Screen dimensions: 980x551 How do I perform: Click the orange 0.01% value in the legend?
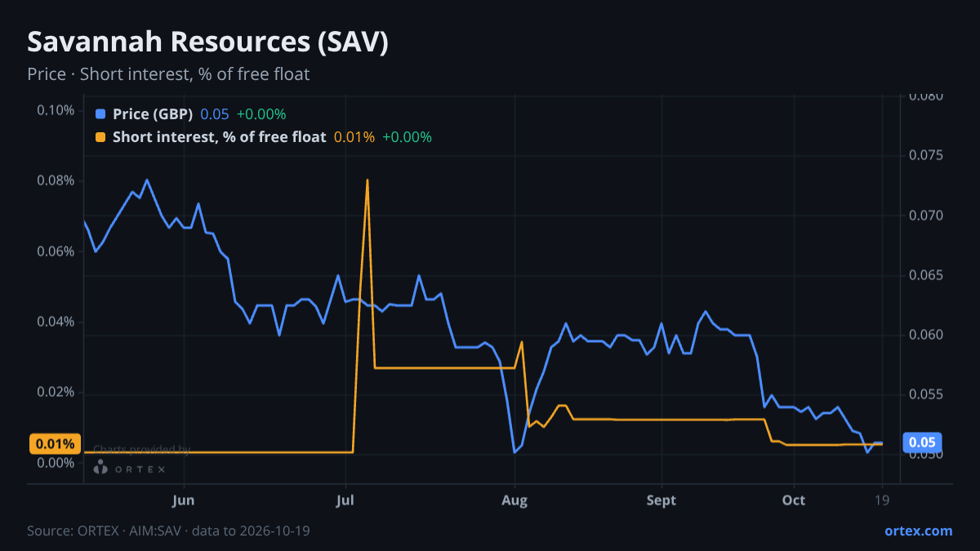(354, 137)
